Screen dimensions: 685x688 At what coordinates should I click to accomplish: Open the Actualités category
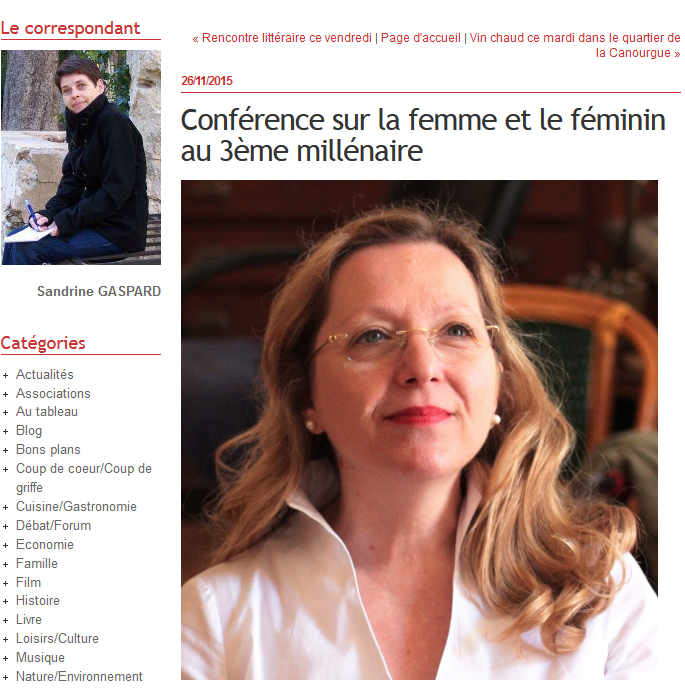tap(44, 374)
